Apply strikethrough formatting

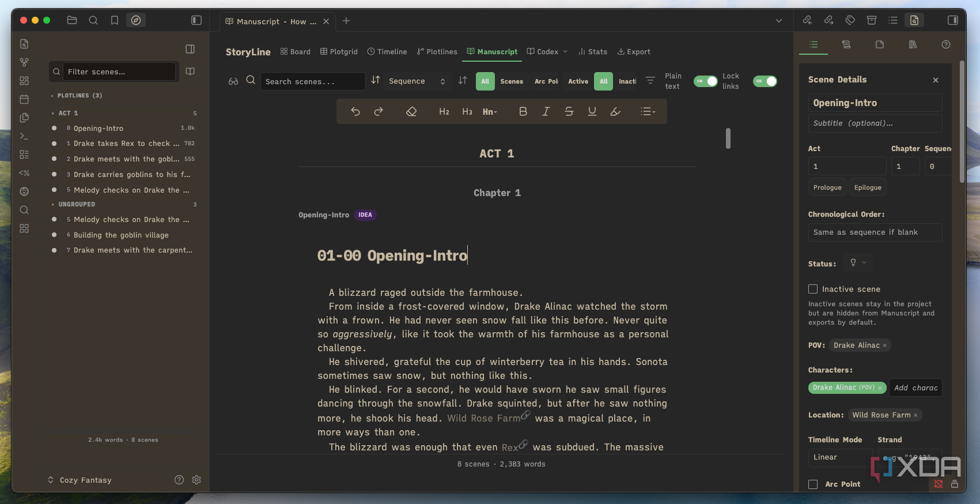coord(569,112)
